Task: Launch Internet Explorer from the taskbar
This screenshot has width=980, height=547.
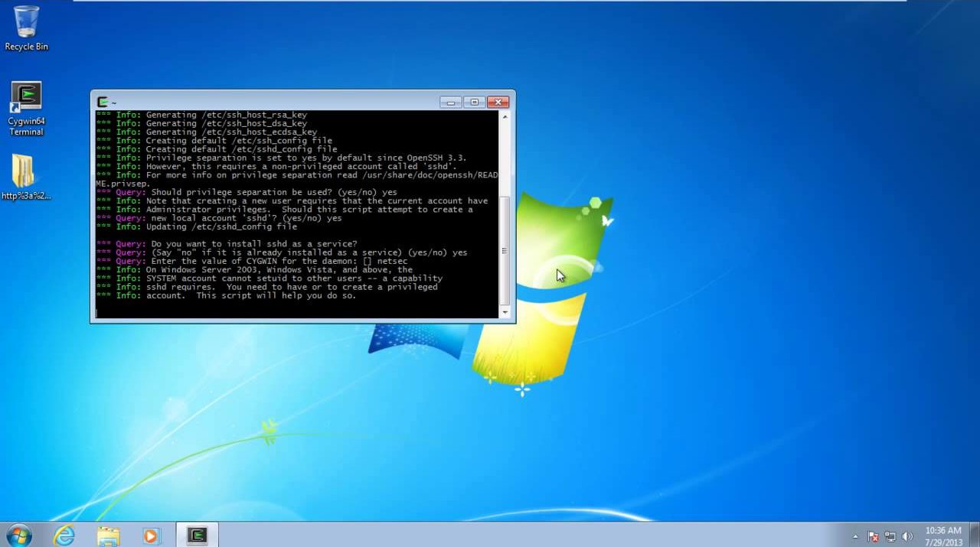Action: pos(64,535)
